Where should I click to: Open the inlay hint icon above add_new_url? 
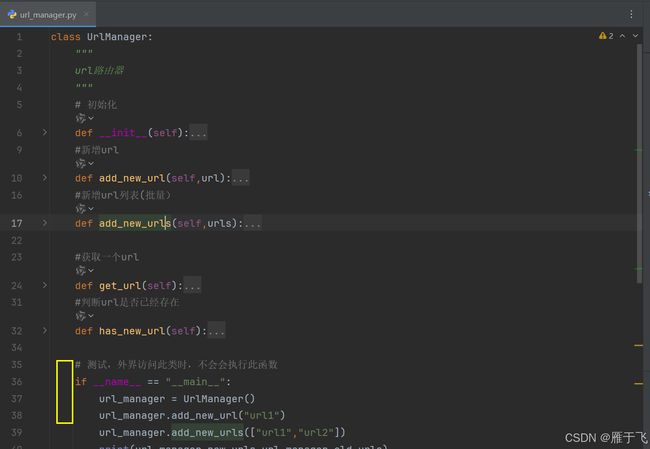tap(84, 163)
